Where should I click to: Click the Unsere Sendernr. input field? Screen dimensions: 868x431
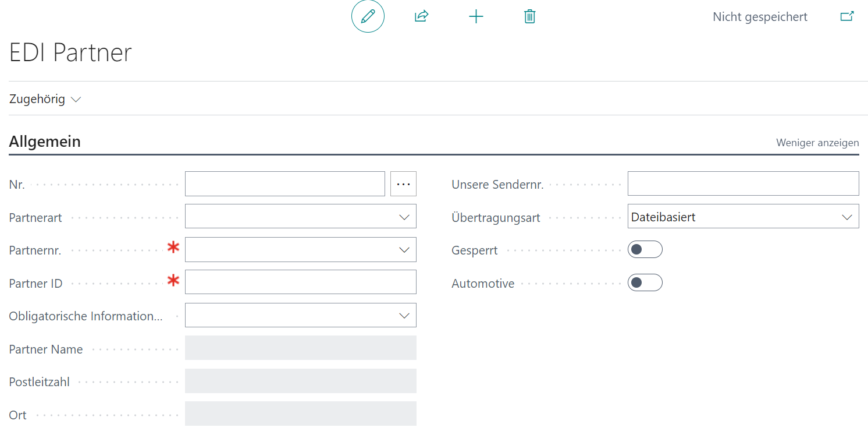click(743, 184)
